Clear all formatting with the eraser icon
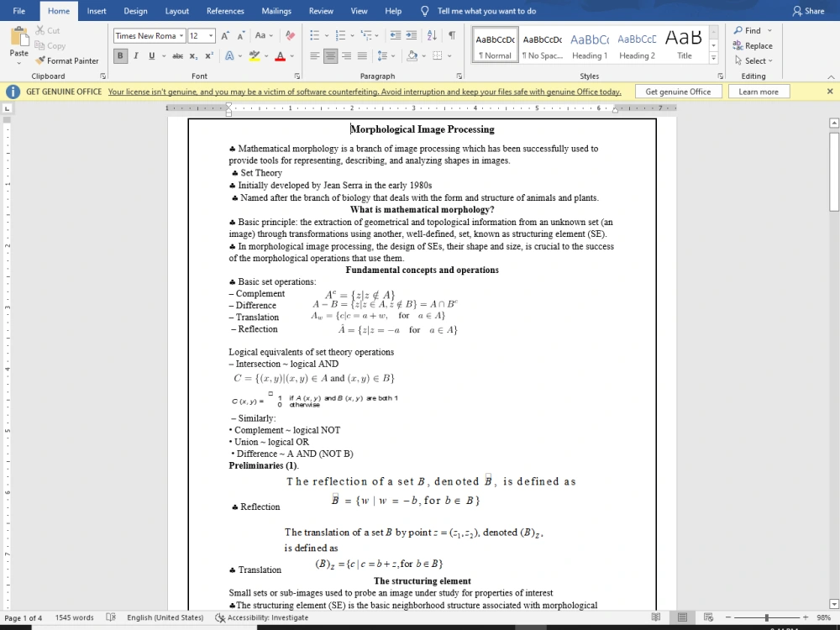840x630 pixels. [291, 36]
